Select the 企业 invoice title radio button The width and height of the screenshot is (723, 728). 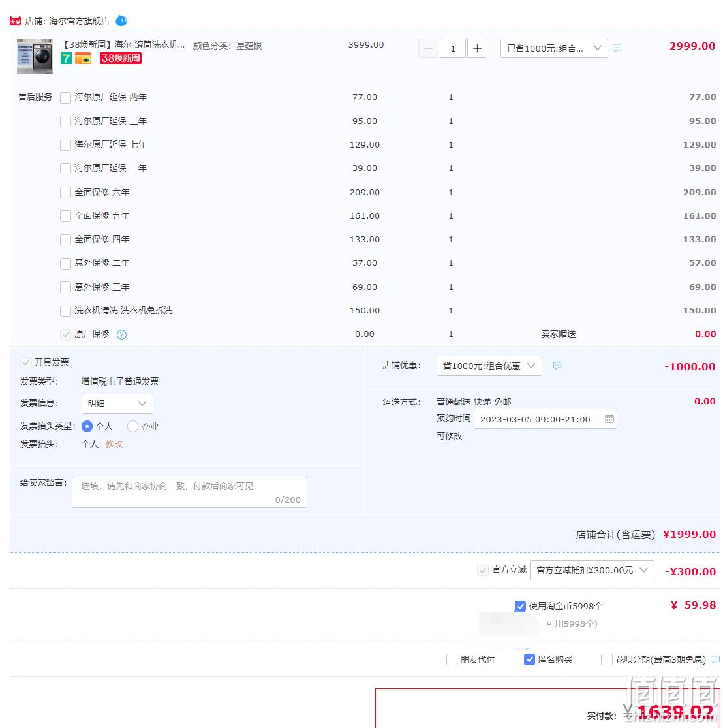pos(132,426)
